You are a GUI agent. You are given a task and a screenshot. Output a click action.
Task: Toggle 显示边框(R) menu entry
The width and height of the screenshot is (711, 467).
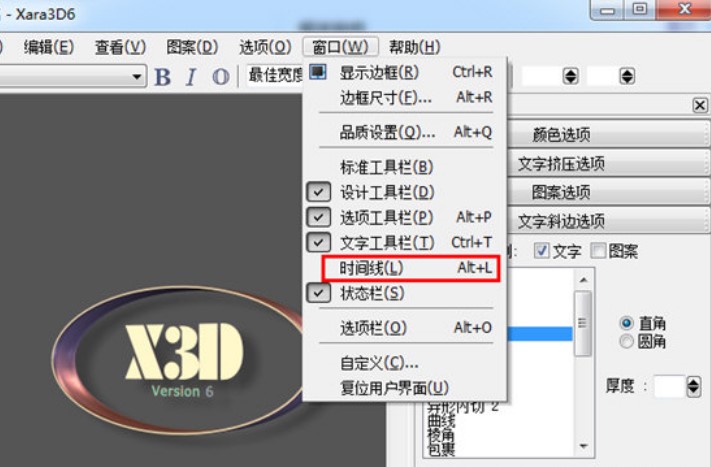coord(404,72)
